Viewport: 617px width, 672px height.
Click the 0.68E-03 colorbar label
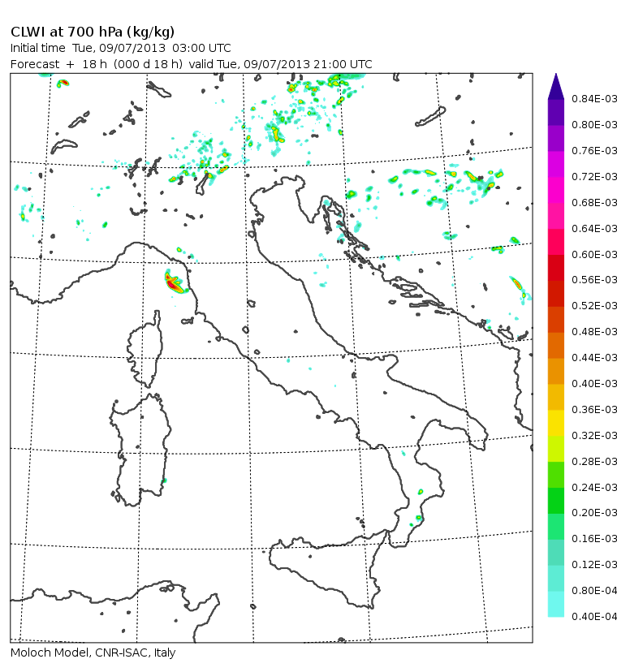(x=594, y=202)
